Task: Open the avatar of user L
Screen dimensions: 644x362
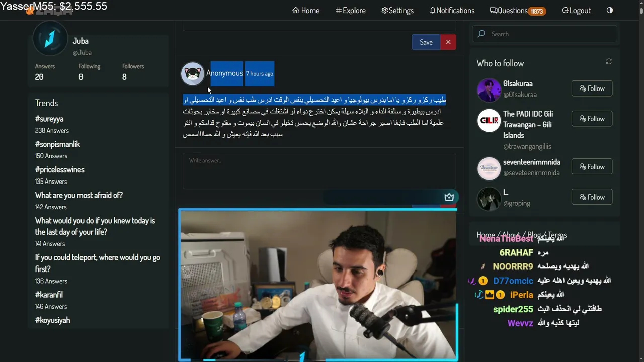Action: (x=489, y=199)
